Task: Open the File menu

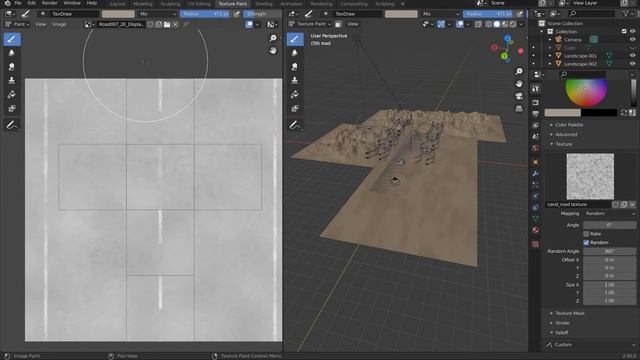Action: pos(18,3)
